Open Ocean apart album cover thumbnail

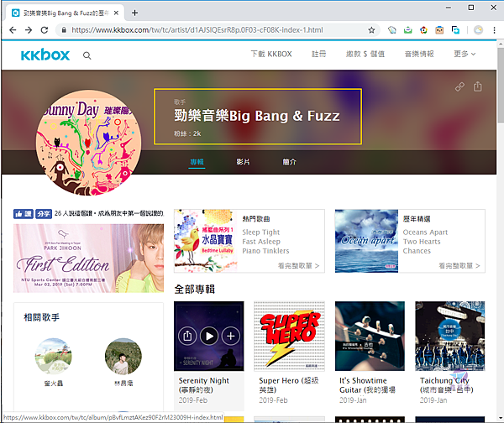coord(366,241)
